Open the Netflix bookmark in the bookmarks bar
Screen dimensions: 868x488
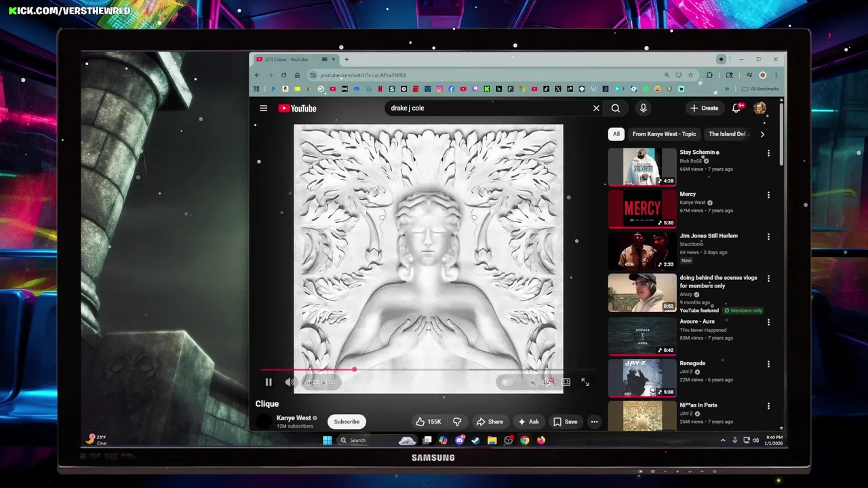[380, 89]
